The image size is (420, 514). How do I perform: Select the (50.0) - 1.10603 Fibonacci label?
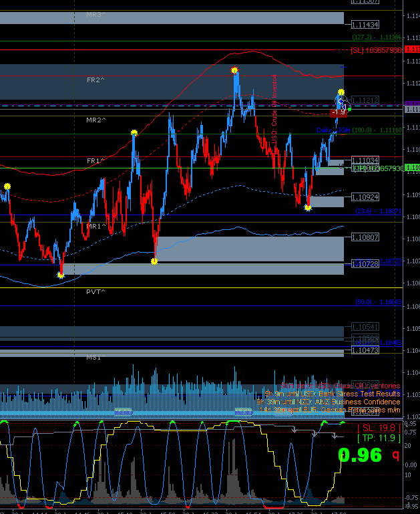pyautogui.click(x=379, y=302)
